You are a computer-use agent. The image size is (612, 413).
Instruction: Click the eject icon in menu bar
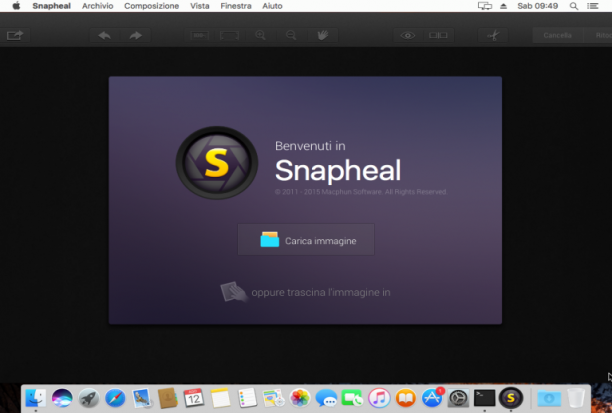[x=503, y=6]
